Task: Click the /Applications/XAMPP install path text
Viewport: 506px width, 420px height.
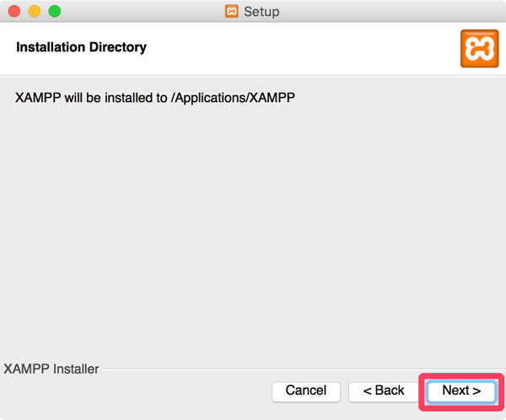Action: [233, 98]
